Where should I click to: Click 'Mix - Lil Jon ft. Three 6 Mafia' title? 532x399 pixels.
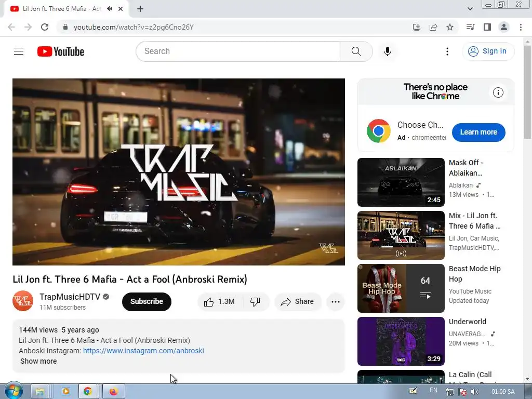point(474,221)
